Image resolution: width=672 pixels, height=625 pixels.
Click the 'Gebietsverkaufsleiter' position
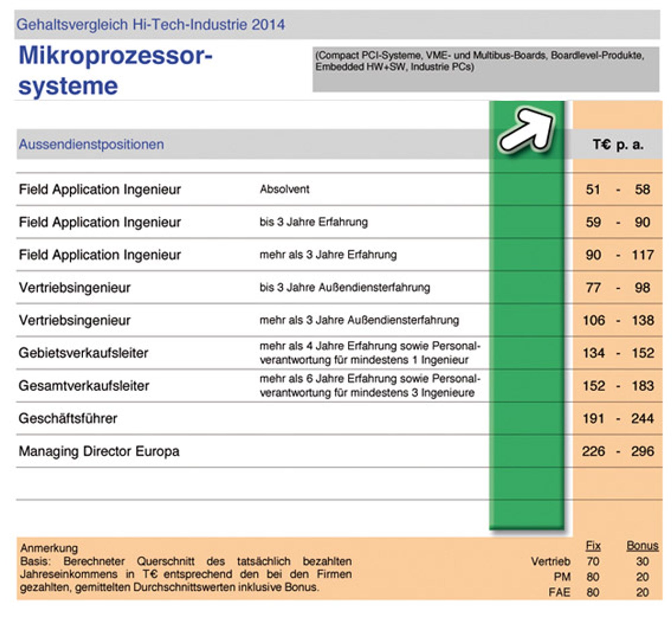coord(83,353)
